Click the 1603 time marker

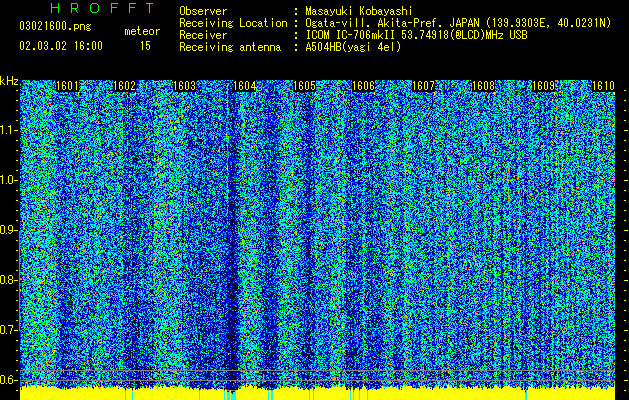pos(185,86)
